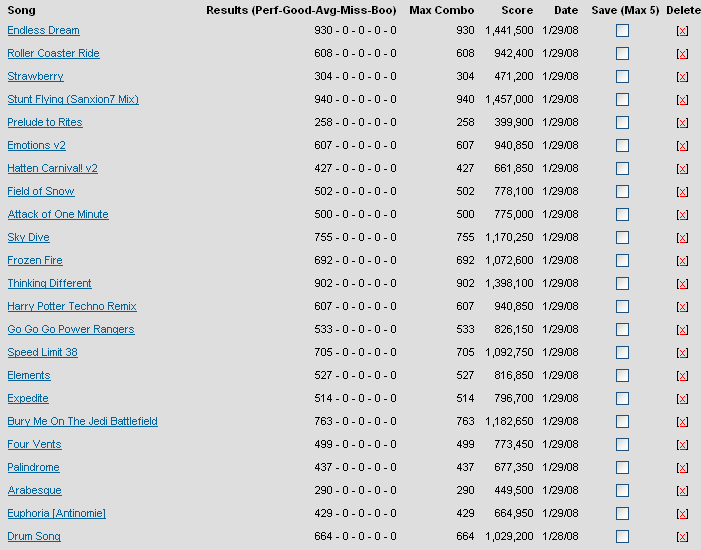Select save checkbox for Palindrome
This screenshot has height=550, width=701.
click(622, 468)
